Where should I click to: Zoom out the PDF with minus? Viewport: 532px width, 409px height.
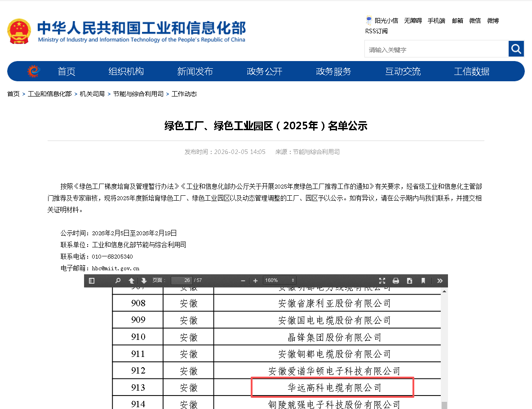(x=243, y=281)
